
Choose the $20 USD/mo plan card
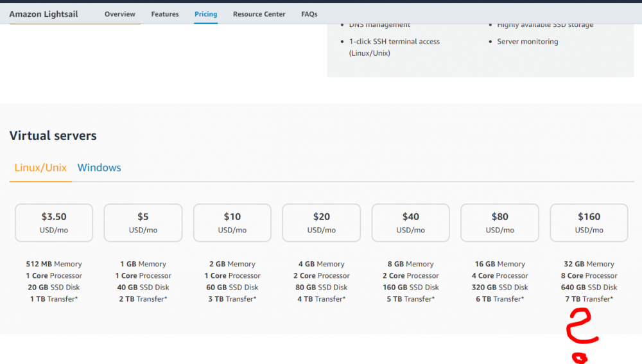[x=322, y=223]
